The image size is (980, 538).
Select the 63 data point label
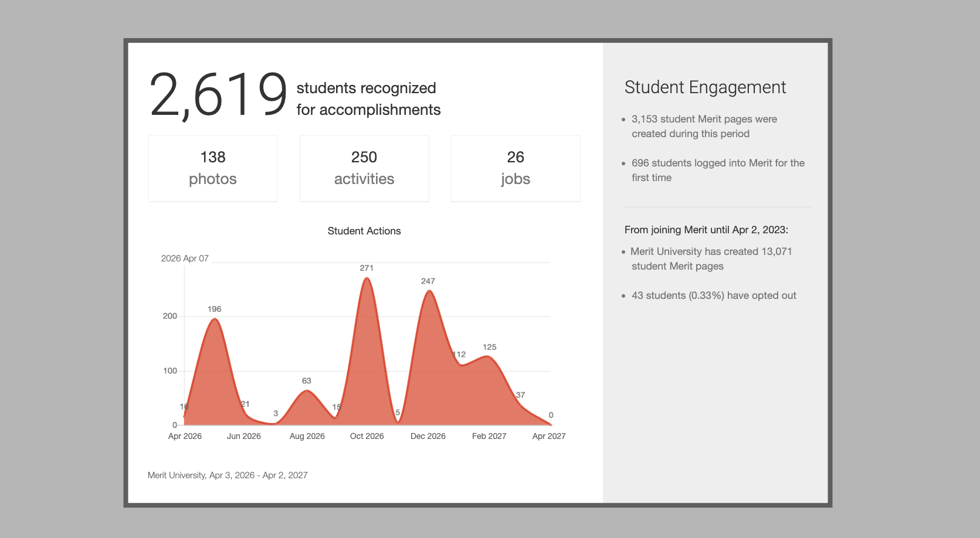(306, 381)
